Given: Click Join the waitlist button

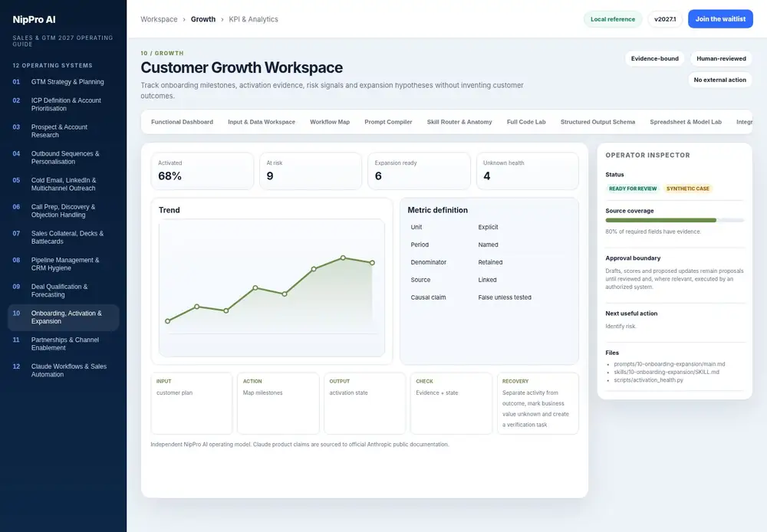Looking at the screenshot, I should coord(720,19).
